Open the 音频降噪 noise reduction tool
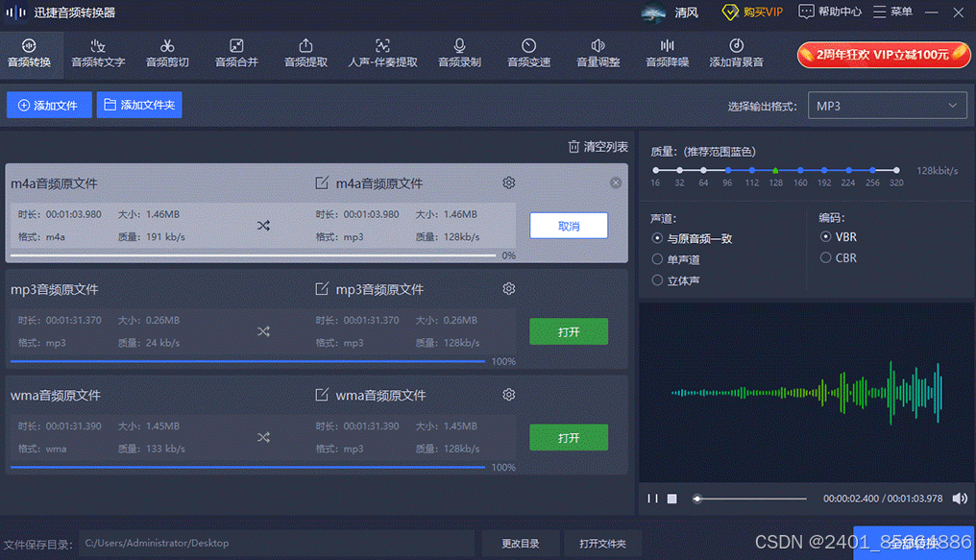This screenshot has width=976, height=560. point(667,54)
